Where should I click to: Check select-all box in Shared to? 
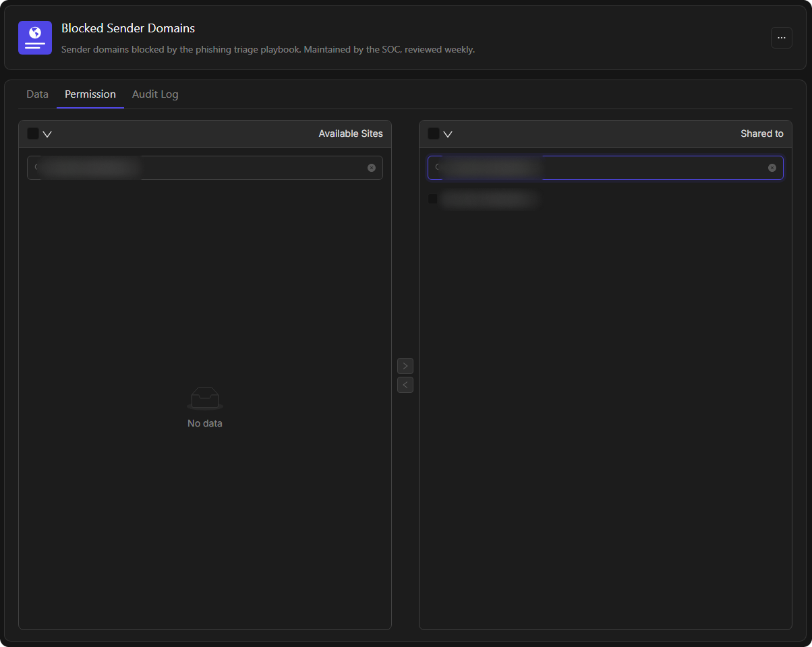[x=434, y=133]
